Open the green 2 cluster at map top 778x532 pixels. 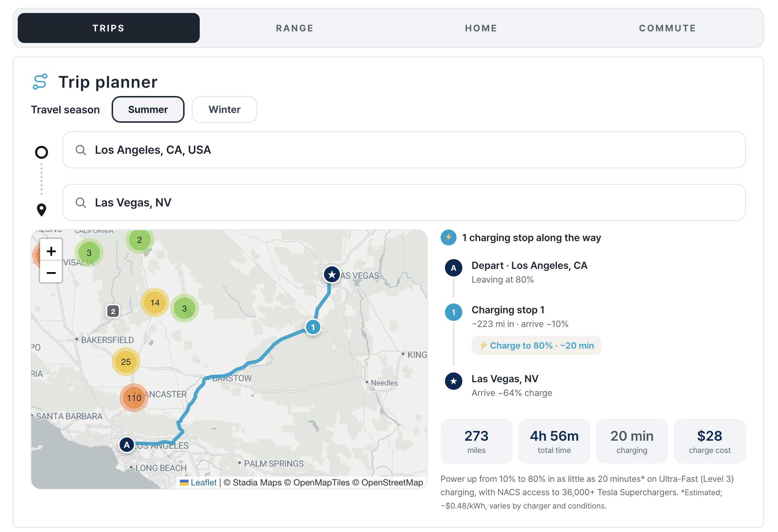pyautogui.click(x=140, y=240)
